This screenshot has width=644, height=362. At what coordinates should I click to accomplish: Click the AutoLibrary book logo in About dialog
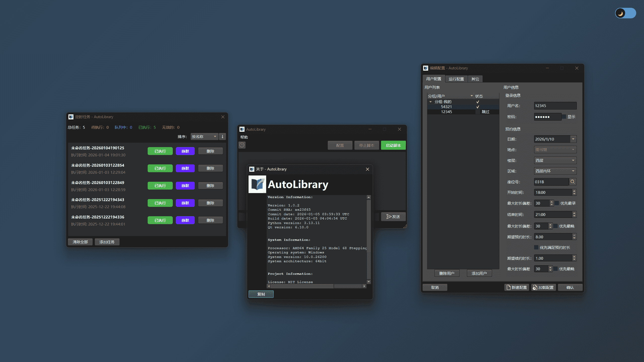[x=257, y=184]
